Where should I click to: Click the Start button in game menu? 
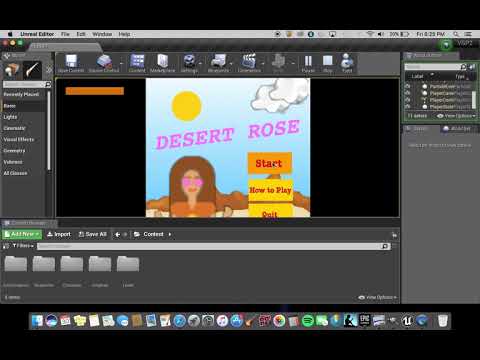pos(269,163)
